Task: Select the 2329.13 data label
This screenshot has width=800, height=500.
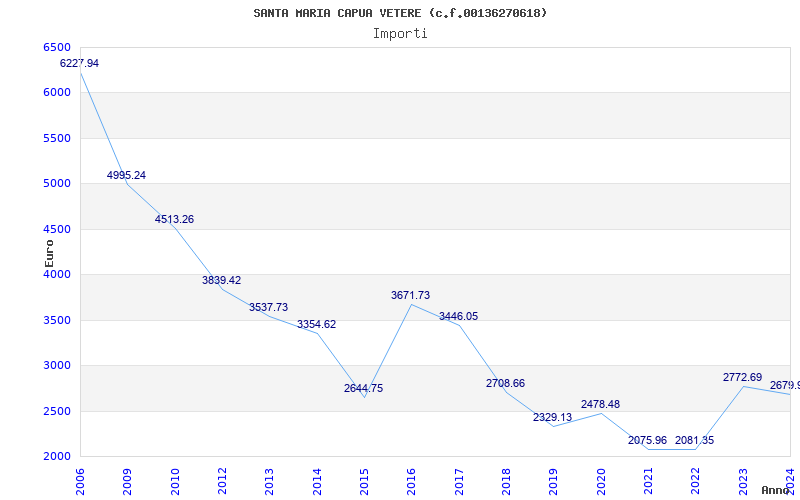Action: tap(553, 417)
